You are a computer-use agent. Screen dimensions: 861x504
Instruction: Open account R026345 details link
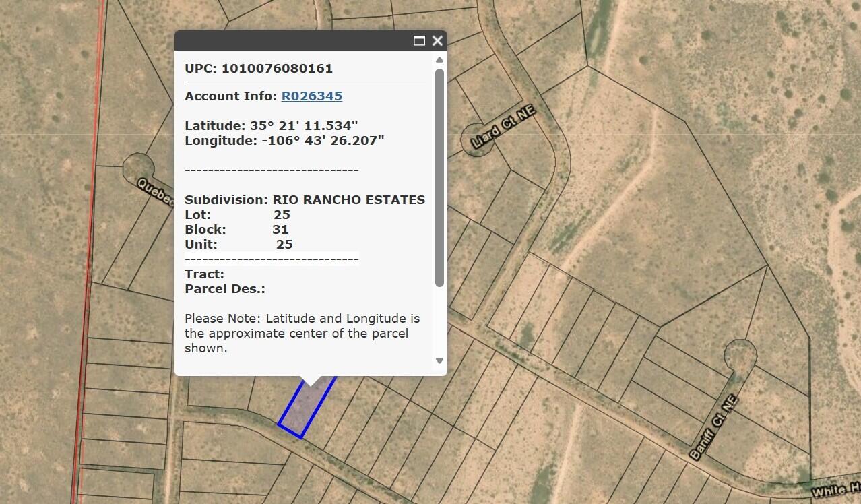311,96
